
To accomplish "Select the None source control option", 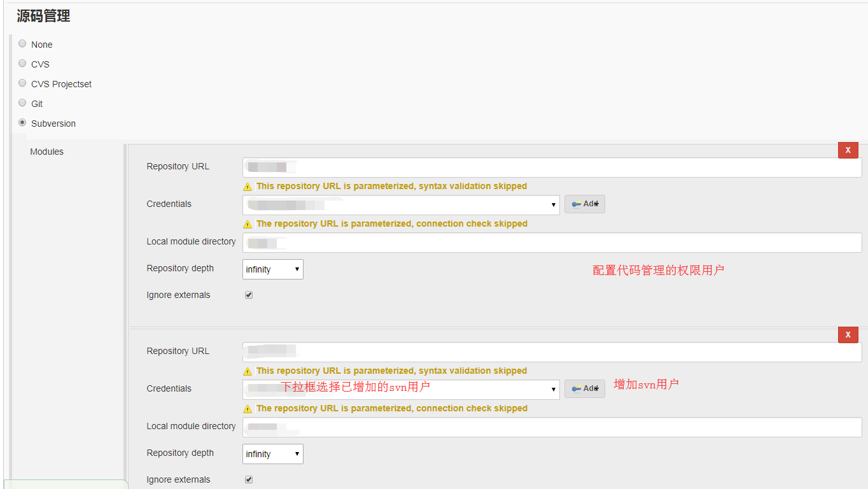I will 22,43.
